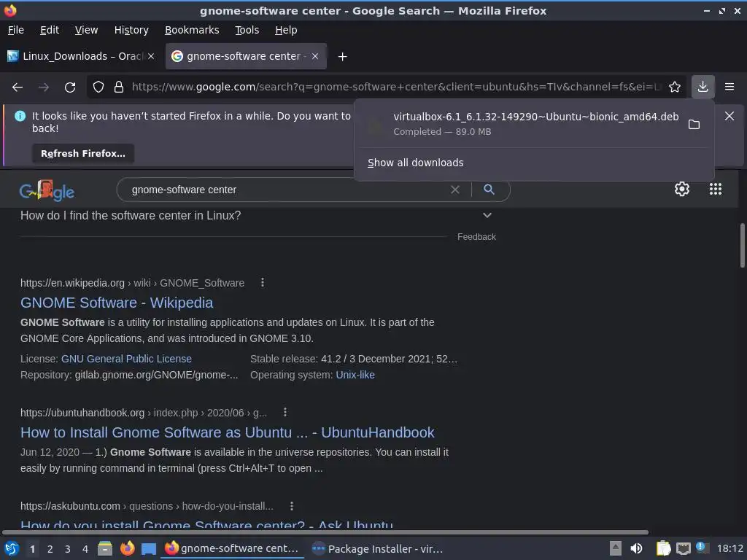Open the network status tray icon
747x560 pixels.
pyautogui.click(x=683, y=549)
